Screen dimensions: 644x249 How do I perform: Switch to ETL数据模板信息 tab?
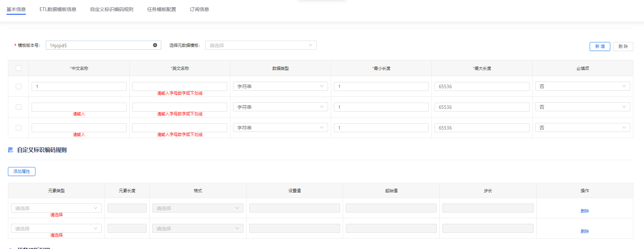(x=58, y=9)
